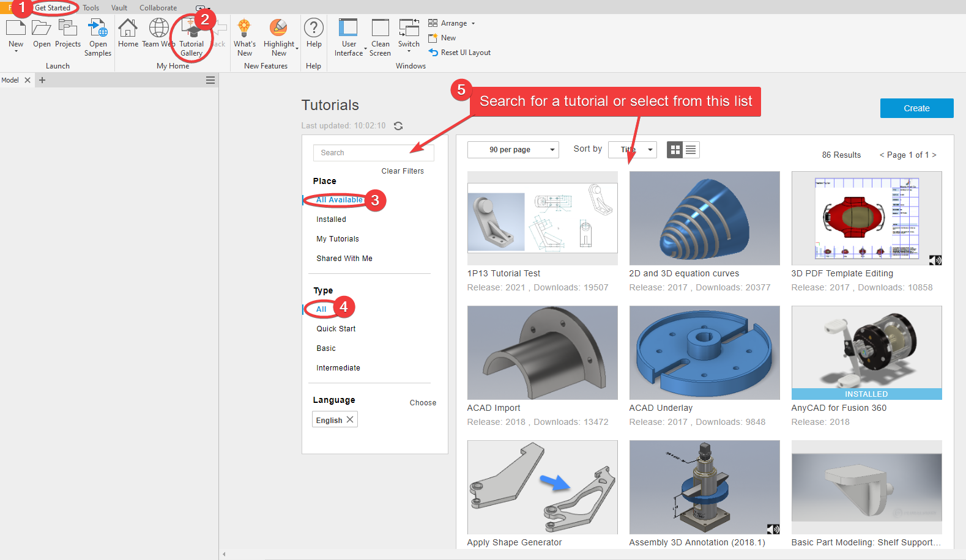
Task: Click Reset UI Layout icon
Action: pyautogui.click(x=433, y=53)
